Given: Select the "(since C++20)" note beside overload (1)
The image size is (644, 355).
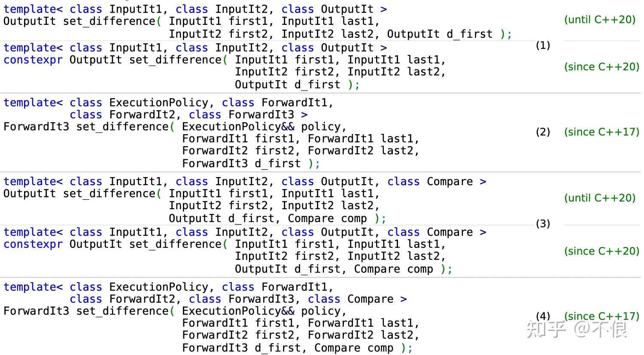Looking at the screenshot, I should click(601, 67).
